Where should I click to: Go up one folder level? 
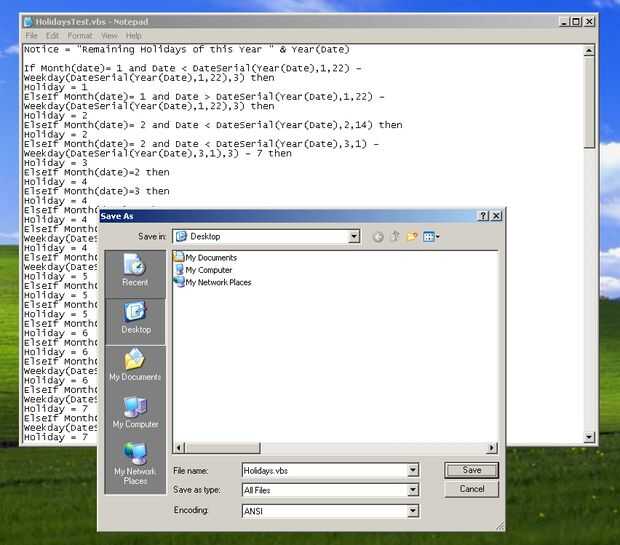click(x=395, y=237)
